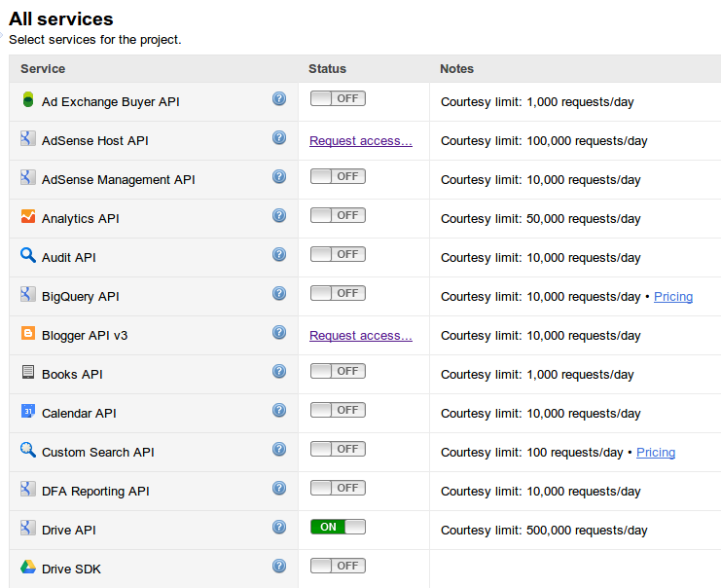721x588 pixels.
Task: Enable the Audit API switch
Action: tap(338, 254)
